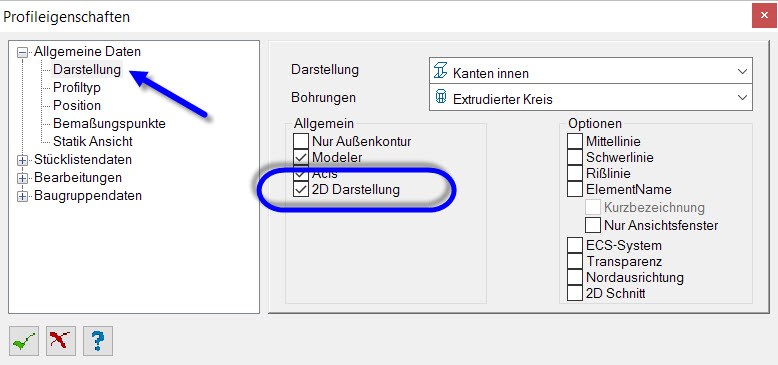The height and width of the screenshot is (365, 778).
Task: Open the Bohrungen dropdown arrow
Action: tap(742, 97)
